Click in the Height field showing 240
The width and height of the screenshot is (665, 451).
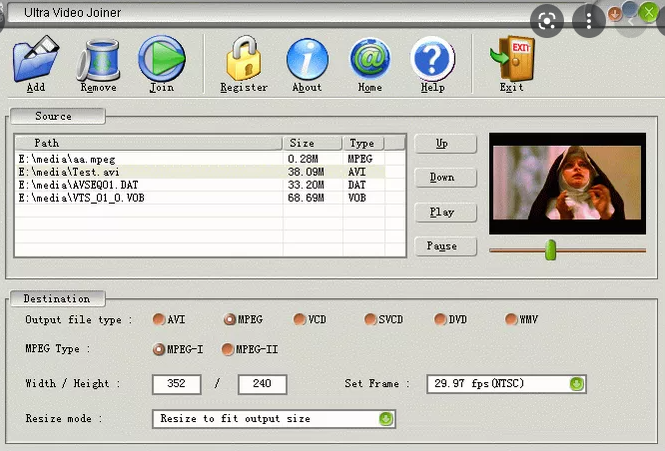262,384
